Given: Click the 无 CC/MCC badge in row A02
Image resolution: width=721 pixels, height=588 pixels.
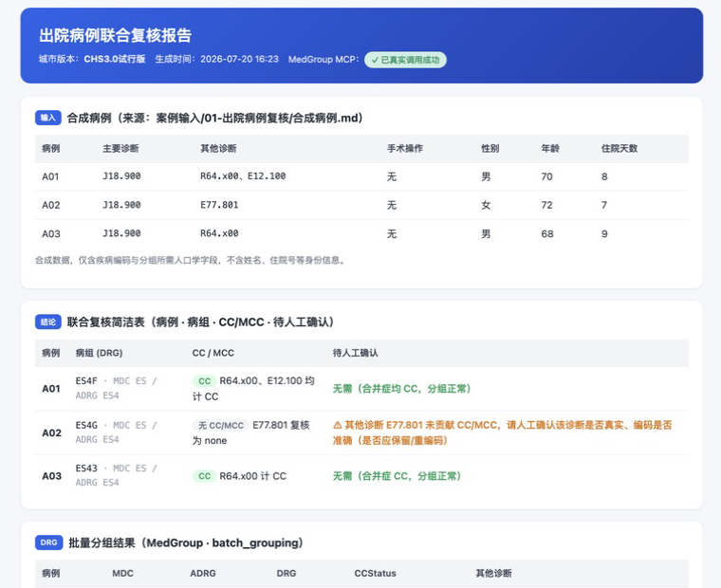Looking at the screenshot, I should (x=221, y=425).
